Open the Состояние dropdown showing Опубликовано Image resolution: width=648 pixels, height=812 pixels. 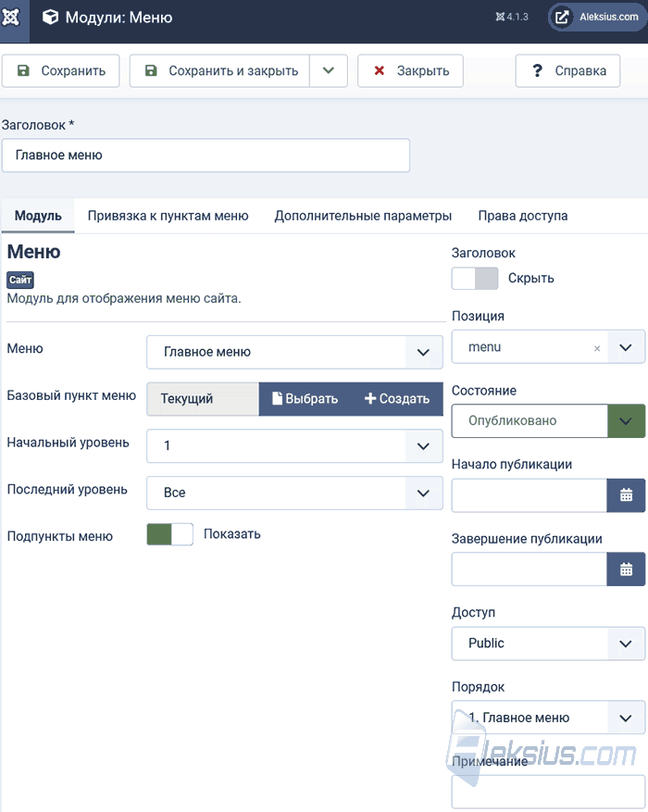[x=548, y=421]
